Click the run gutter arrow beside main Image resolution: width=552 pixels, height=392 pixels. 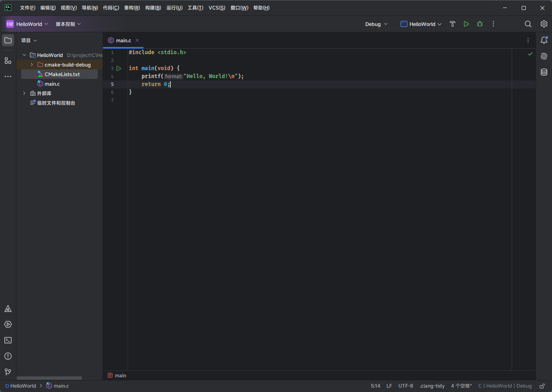tap(119, 69)
